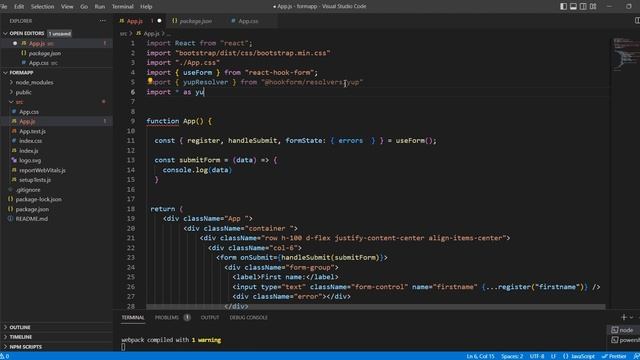Screen dimensions: 640x360
Task: Open the .gitignore file
Action: click(28, 190)
